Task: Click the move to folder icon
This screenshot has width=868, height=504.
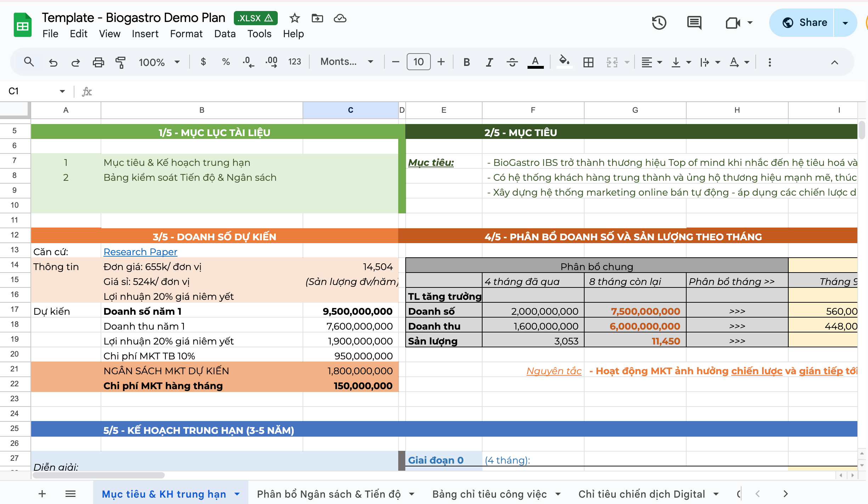Action: [317, 18]
